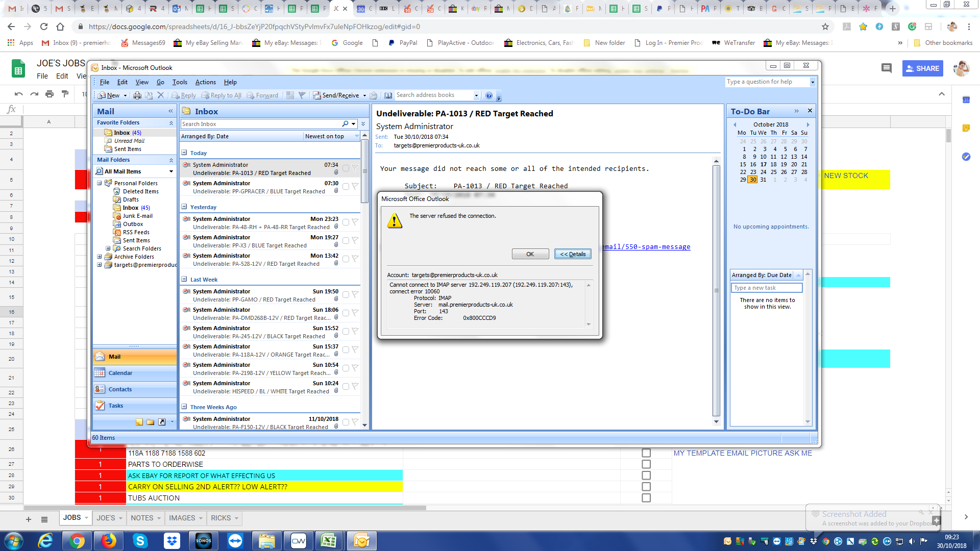
Task: Tick checkbox in PARTS TO ORDERWISE row
Action: [x=646, y=464]
